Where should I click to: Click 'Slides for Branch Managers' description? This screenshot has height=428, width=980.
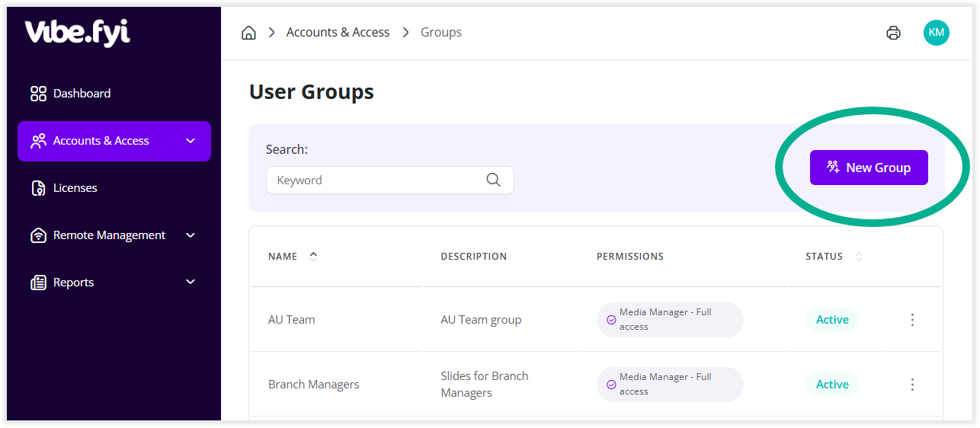485,385
